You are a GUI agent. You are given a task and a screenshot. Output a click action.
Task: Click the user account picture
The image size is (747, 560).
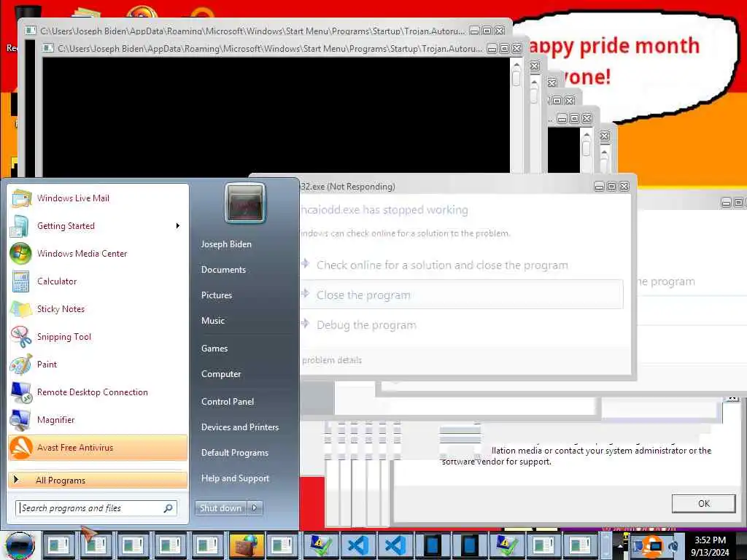click(245, 204)
